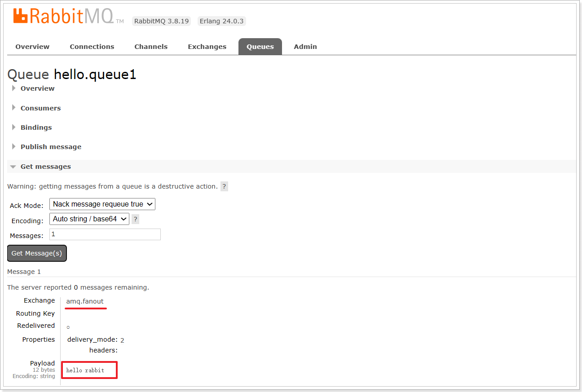Open the Admin tab
This screenshot has width=582, height=392.
(305, 47)
